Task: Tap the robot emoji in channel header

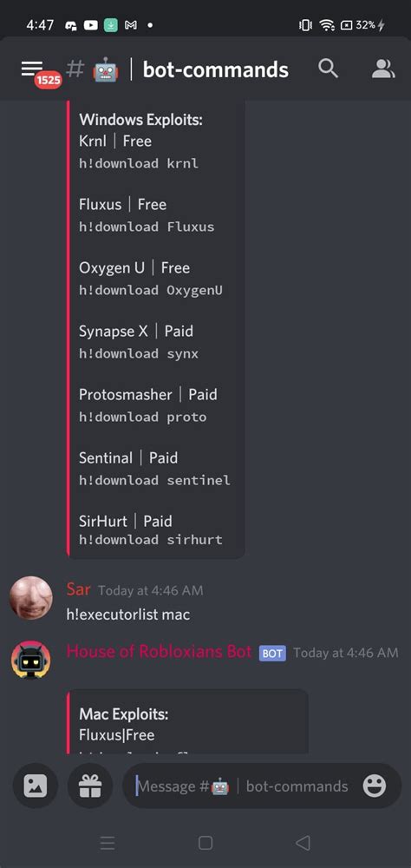Action: [106, 69]
